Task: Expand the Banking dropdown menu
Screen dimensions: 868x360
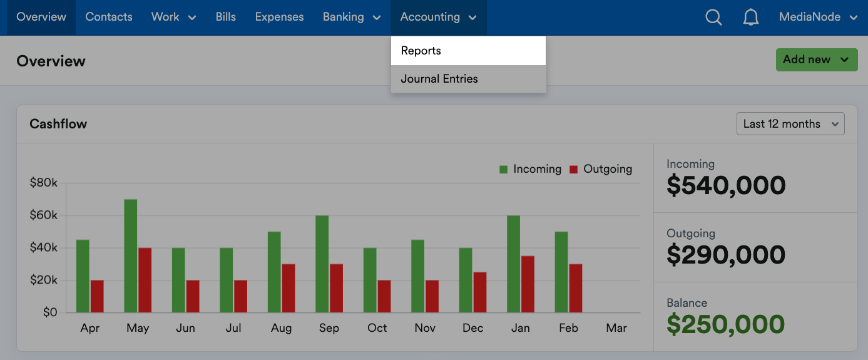Action: click(x=352, y=18)
